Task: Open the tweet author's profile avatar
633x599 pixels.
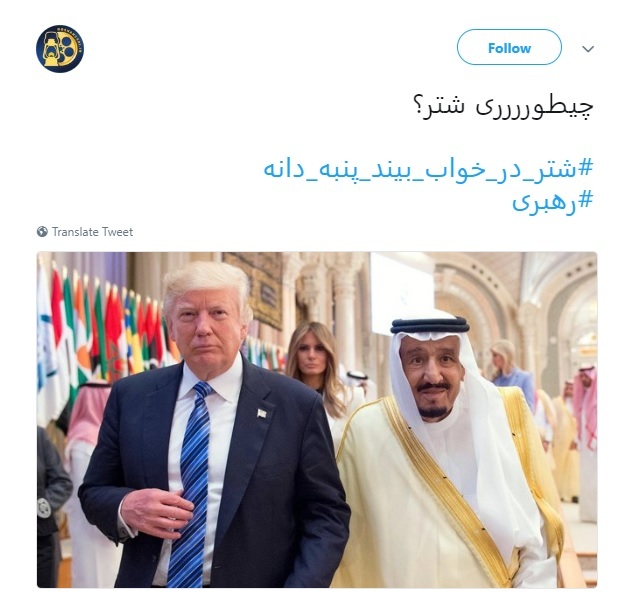Action: [x=60, y=49]
